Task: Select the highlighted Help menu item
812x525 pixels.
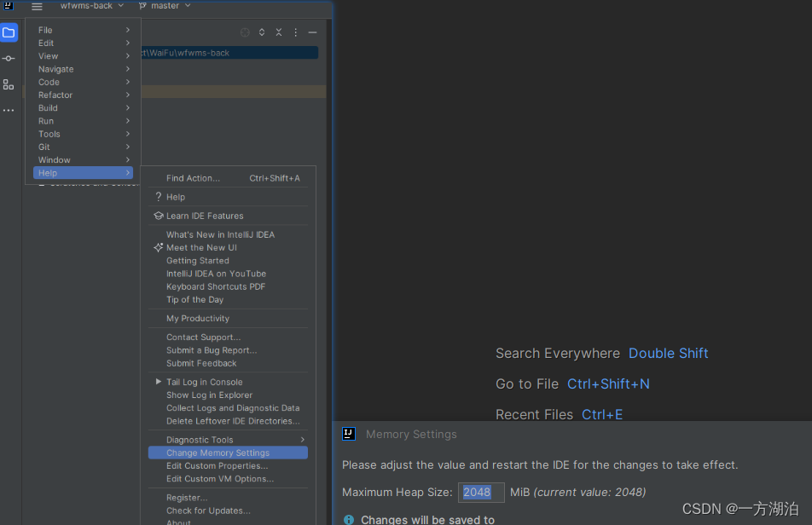Action: point(84,173)
